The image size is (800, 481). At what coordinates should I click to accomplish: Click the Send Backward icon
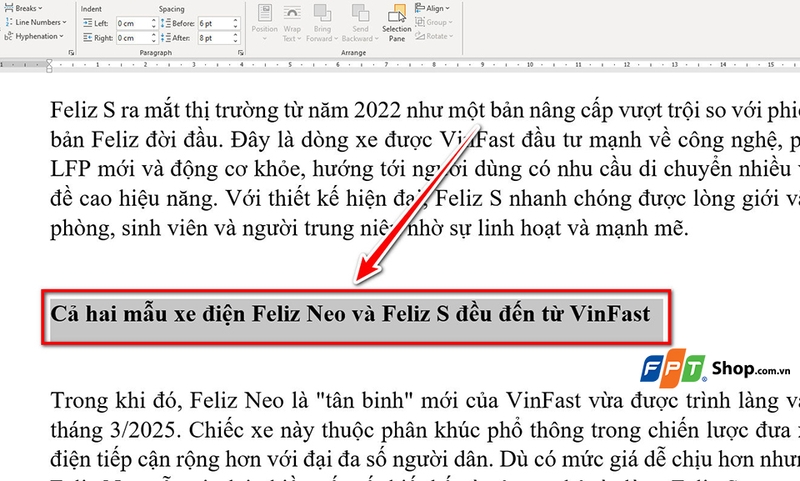360,13
